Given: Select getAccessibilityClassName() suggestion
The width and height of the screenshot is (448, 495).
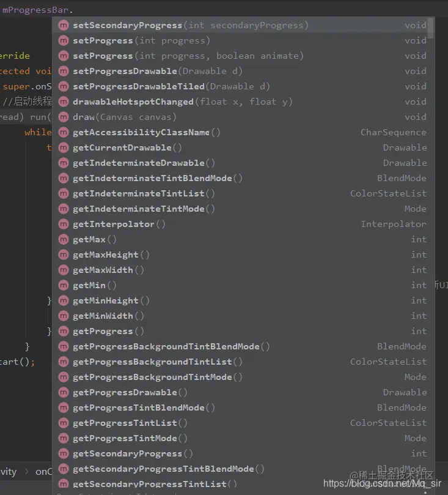Looking at the screenshot, I should click(242, 132).
